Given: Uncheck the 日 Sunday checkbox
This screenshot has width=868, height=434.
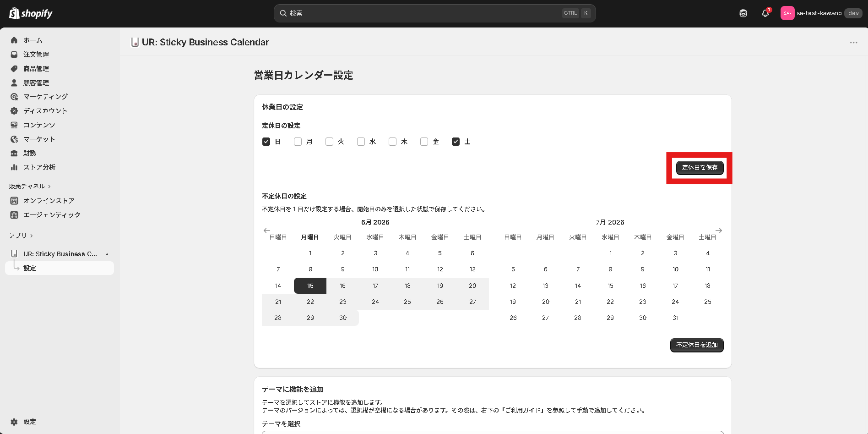Looking at the screenshot, I should tap(266, 142).
